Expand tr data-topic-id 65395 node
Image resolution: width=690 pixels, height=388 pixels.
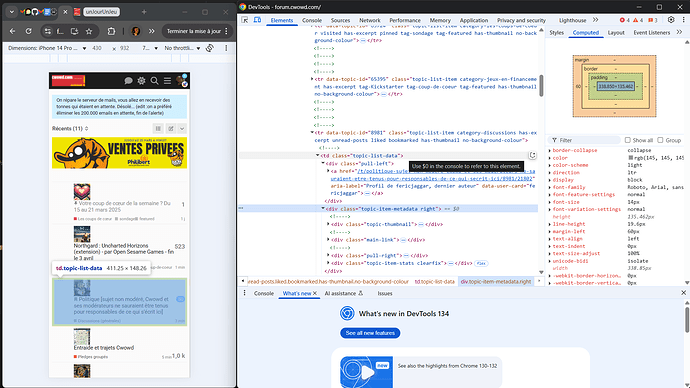click(x=312, y=79)
